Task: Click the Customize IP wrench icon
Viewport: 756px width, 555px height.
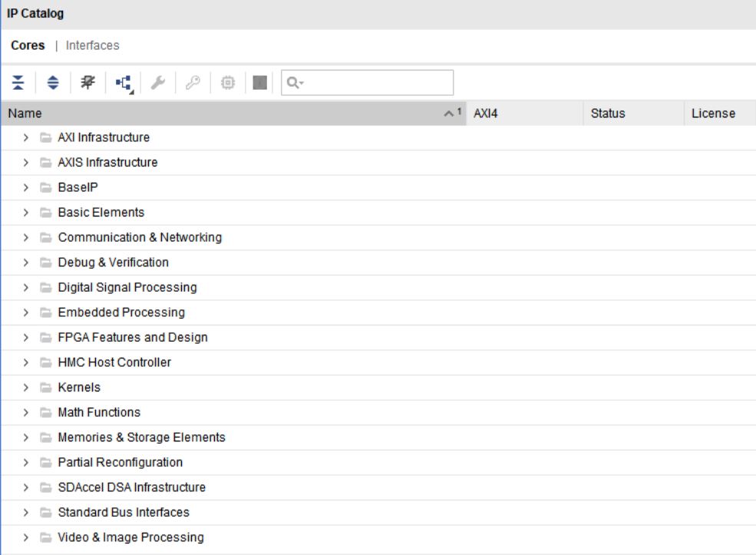Action: click(158, 82)
